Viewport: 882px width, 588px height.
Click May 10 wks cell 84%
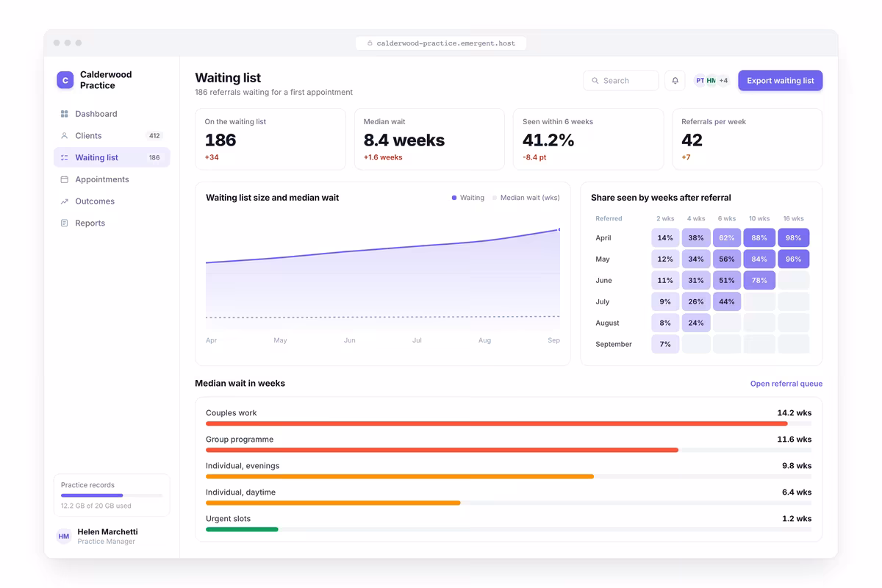pyautogui.click(x=759, y=259)
